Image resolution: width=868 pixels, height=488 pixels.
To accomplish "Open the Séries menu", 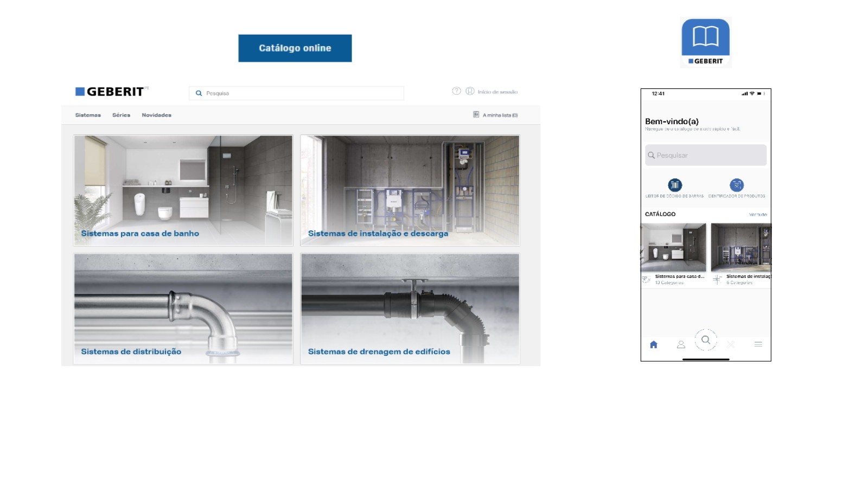I will 121,115.
